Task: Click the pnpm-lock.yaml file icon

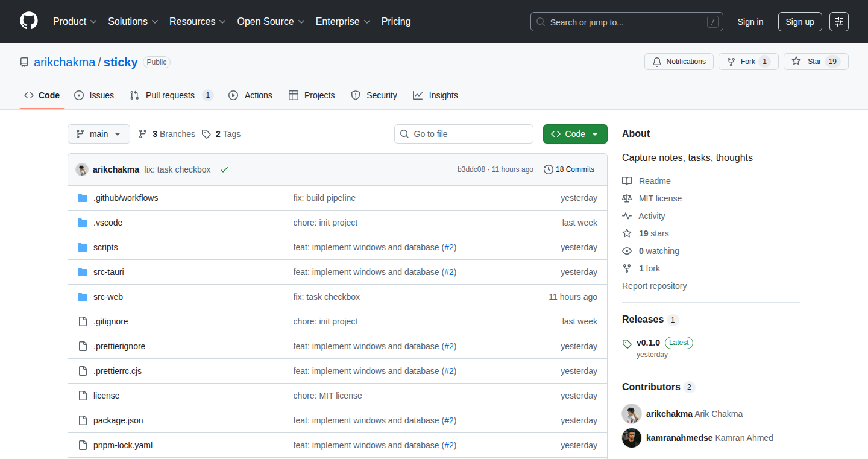Action: pyautogui.click(x=83, y=445)
